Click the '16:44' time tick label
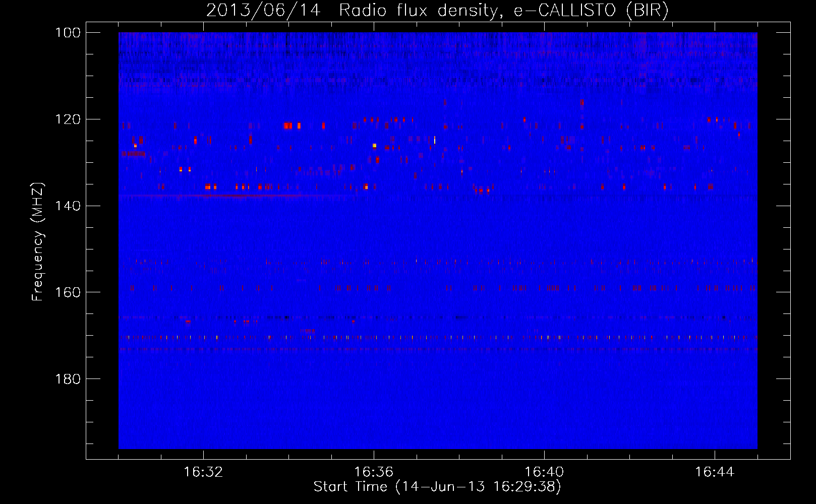 pos(715,472)
